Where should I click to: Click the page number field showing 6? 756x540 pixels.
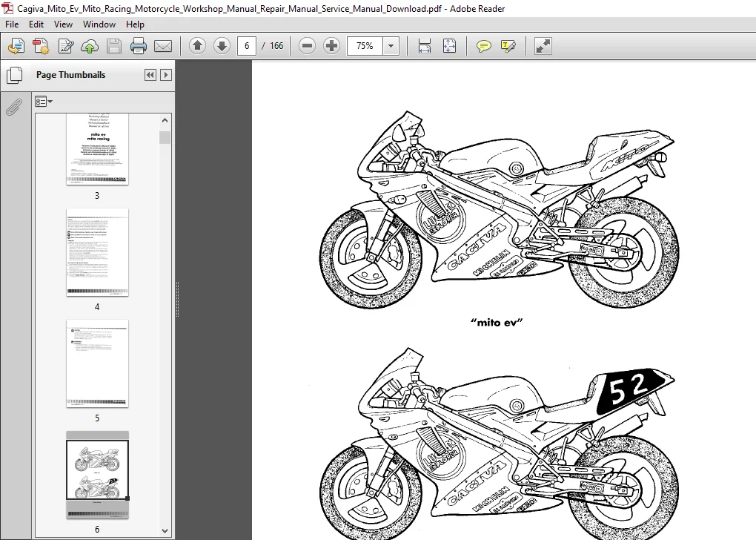coord(247,46)
